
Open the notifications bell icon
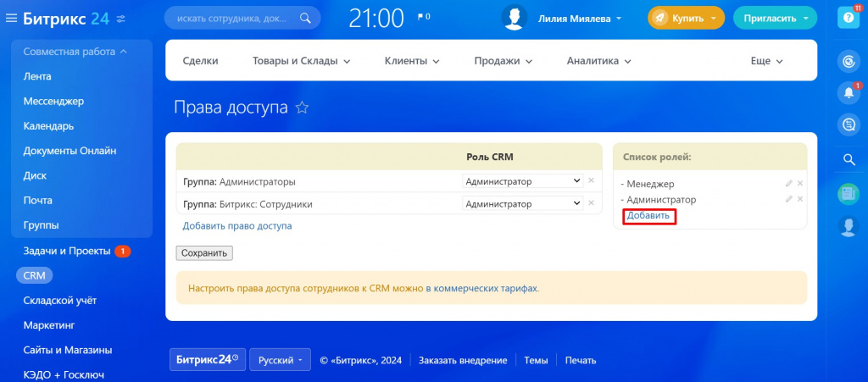pyautogui.click(x=848, y=93)
